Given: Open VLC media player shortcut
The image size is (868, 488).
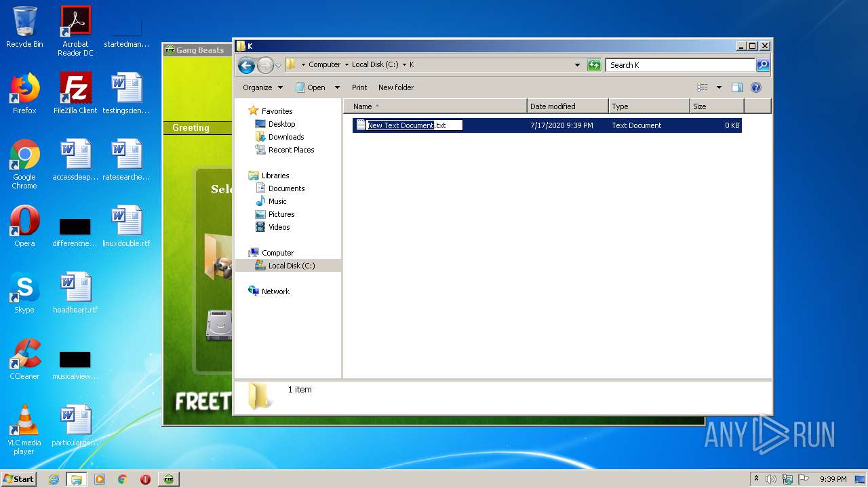Looking at the screenshot, I should [24, 430].
